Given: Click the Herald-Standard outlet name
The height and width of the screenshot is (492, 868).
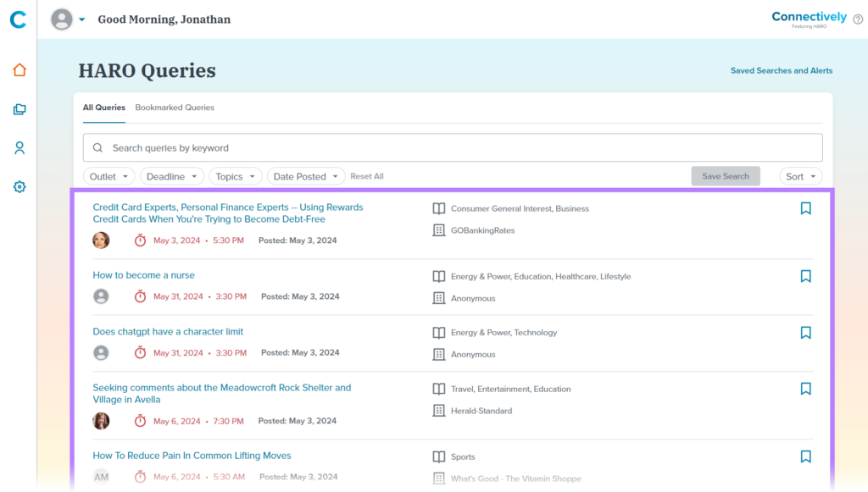Looking at the screenshot, I should 481,411.
